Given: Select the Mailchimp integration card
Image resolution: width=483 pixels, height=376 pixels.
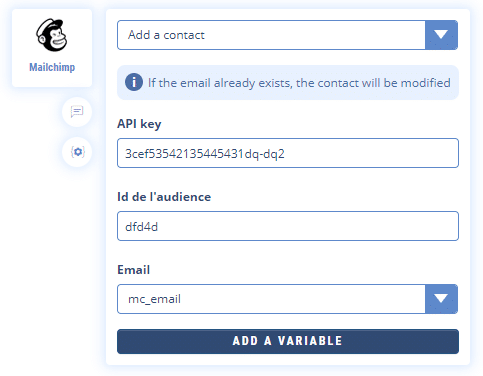Looking at the screenshot, I should pos(52,48).
